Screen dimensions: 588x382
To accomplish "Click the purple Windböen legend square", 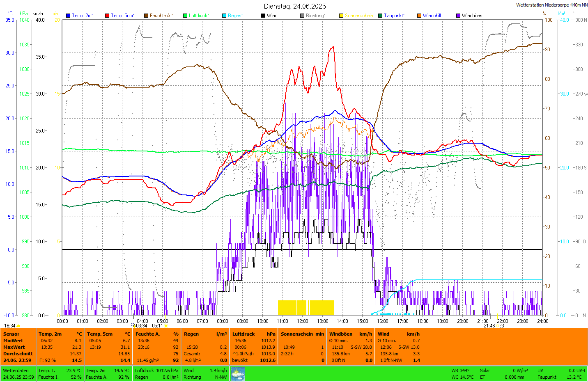I will [458, 16].
